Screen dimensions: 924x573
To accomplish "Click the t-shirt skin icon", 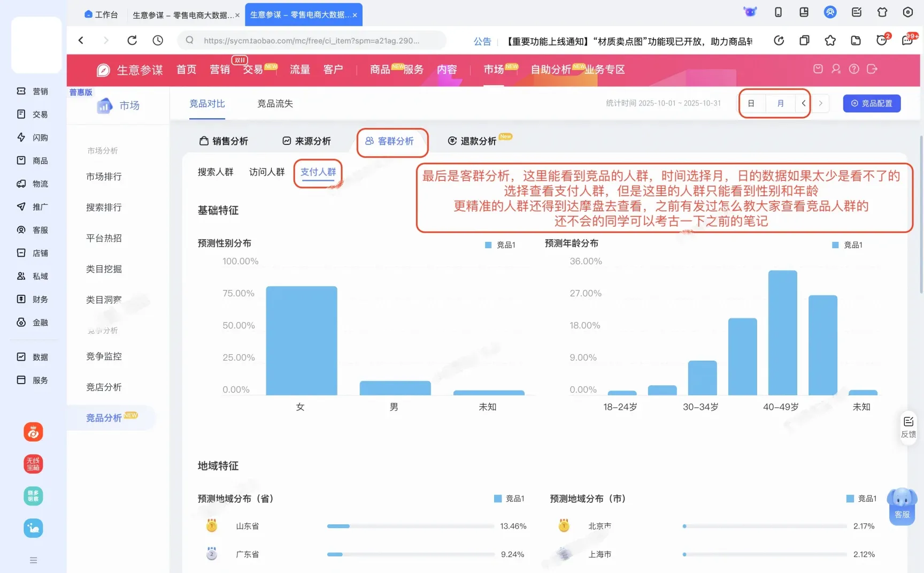I will (x=882, y=12).
